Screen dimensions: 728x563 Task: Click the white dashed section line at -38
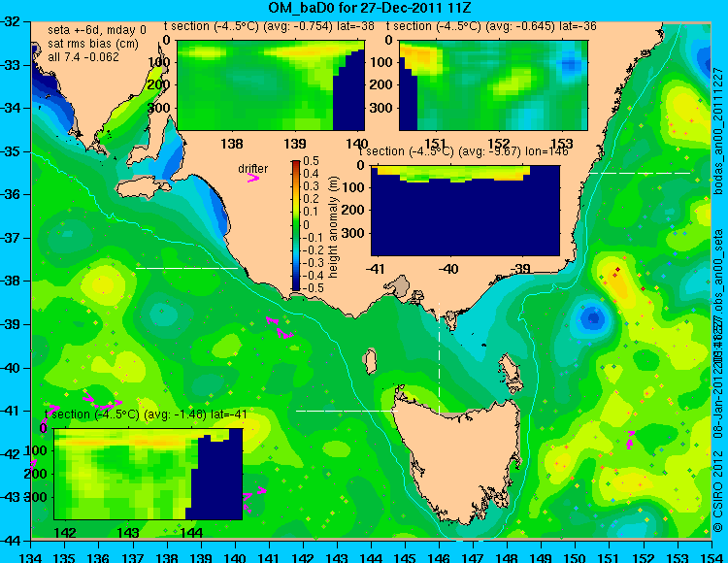[x=186, y=268]
